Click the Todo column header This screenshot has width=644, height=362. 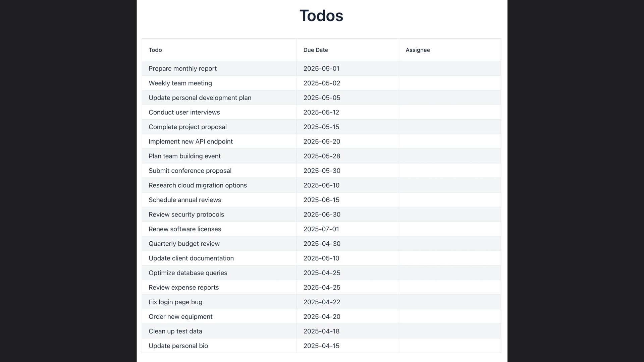219,50
